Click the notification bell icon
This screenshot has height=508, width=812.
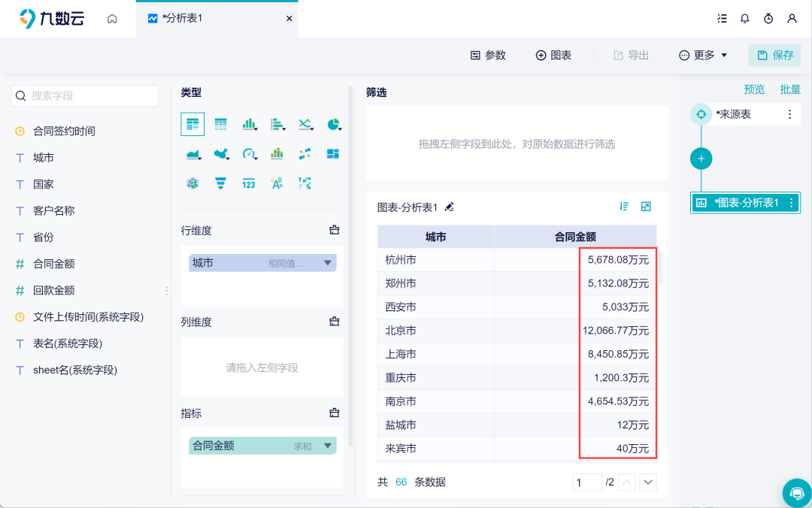[745, 18]
